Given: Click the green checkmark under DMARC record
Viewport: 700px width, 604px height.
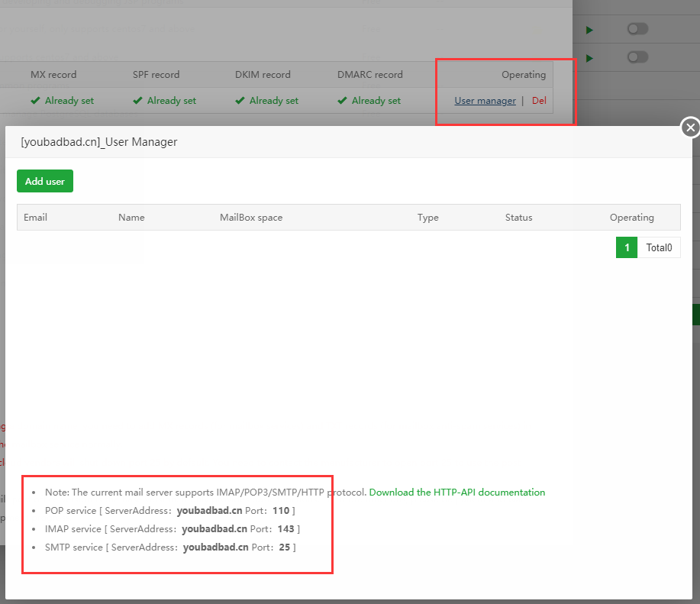Looking at the screenshot, I should click(x=342, y=101).
